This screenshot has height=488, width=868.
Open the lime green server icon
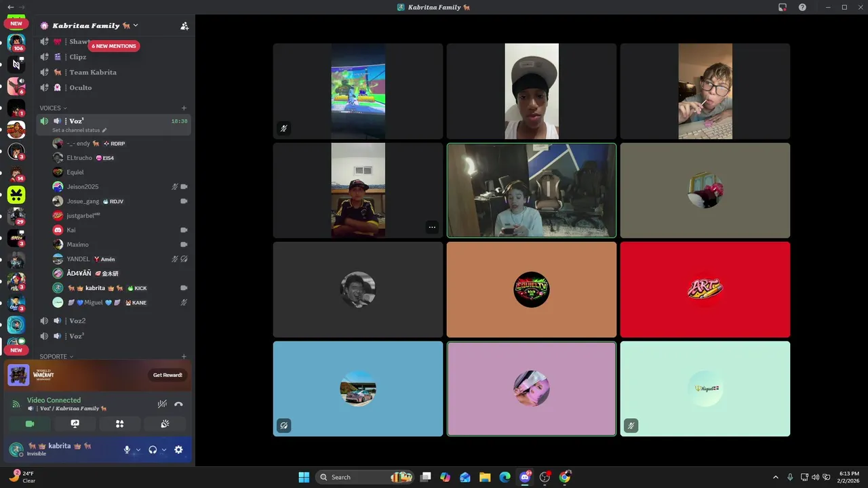coord(16,195)
